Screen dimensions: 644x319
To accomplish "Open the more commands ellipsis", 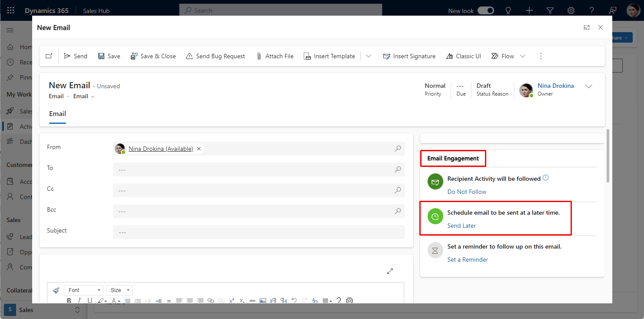I will (x=541, y=56).
